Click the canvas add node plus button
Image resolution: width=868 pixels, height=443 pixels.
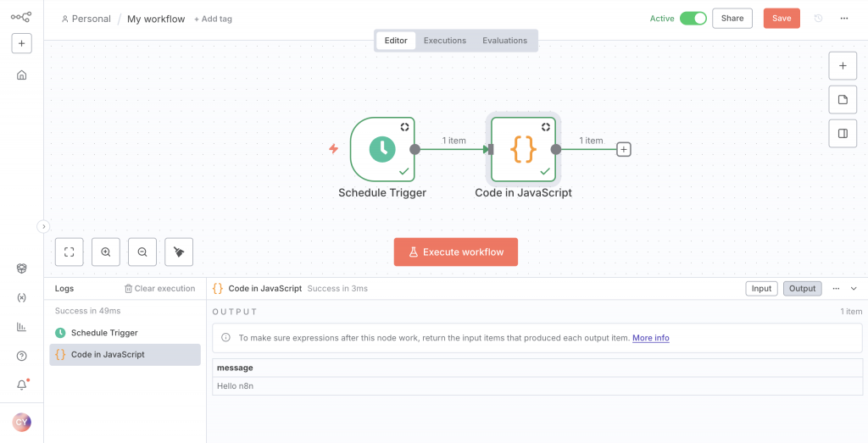pyautogui.click(x=843, y=66)
